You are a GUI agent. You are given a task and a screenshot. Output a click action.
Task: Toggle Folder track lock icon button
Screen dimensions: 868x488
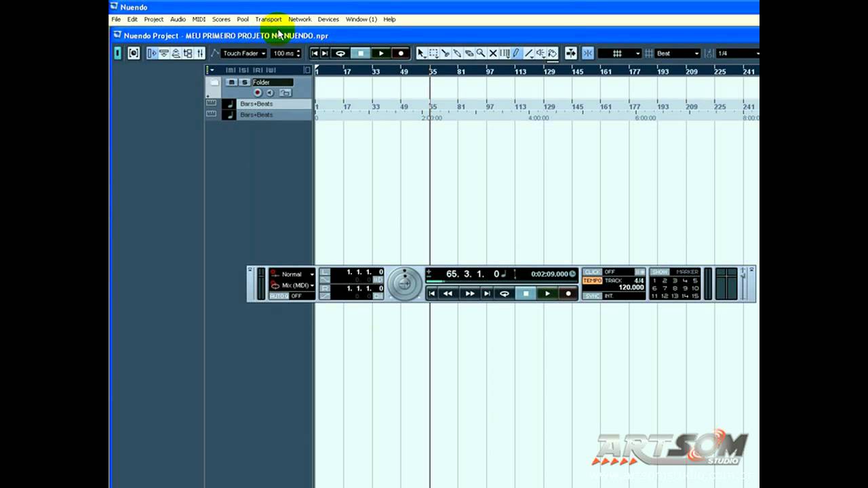point(285,92)
